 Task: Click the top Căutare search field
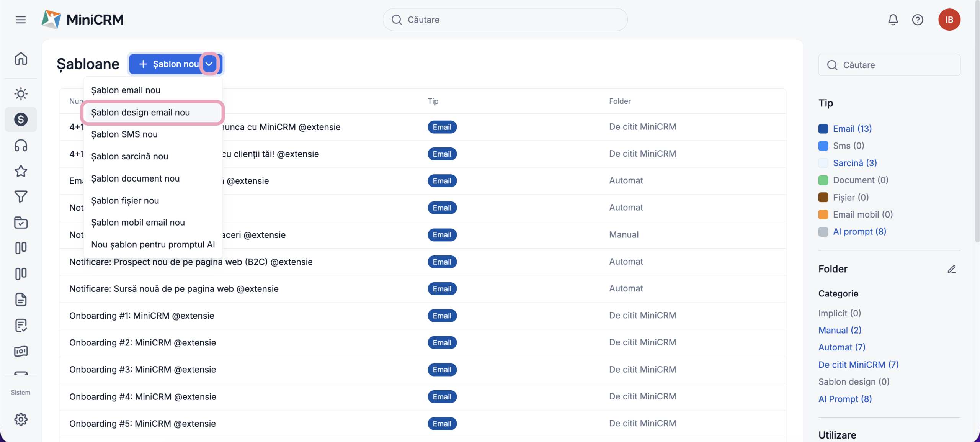(x=505, y=20)
